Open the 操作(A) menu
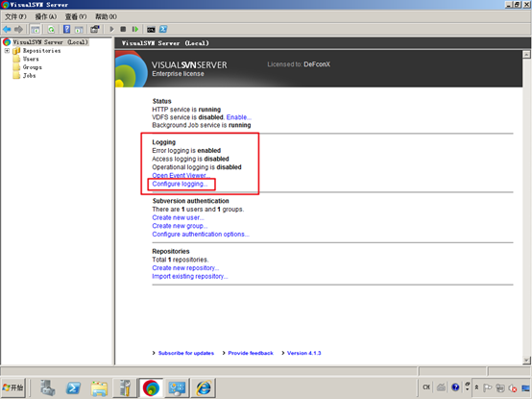This screenshot has width=532, height=399. [46, 16]
